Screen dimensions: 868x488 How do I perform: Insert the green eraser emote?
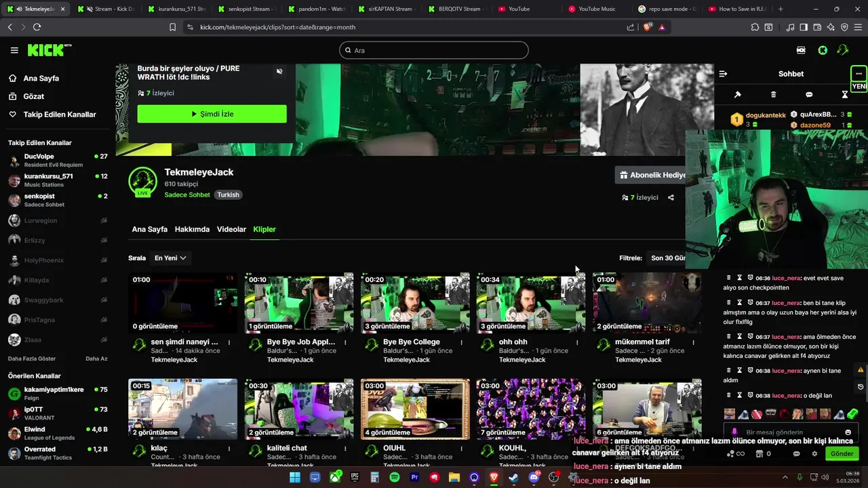point(852,413)
